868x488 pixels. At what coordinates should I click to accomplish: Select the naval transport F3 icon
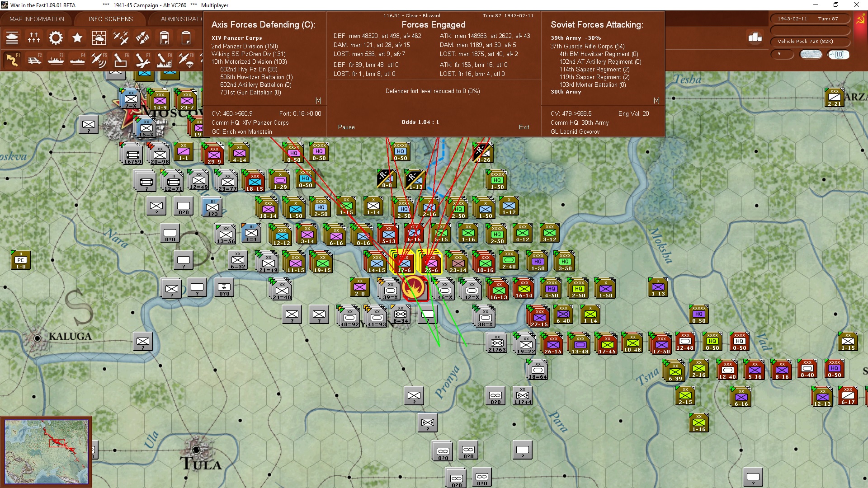[x=56, y=60]
